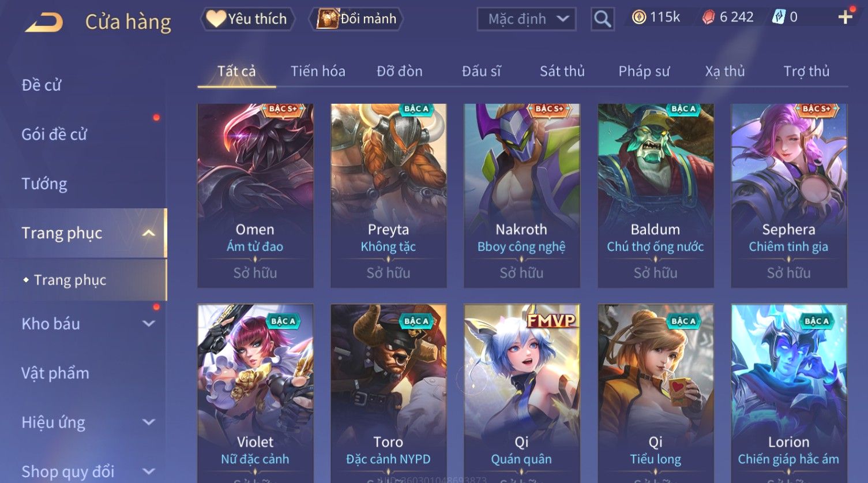Open the Mặc định sort dropdown
The height and width of the screenshot is (483, 868).
point(527,19)
